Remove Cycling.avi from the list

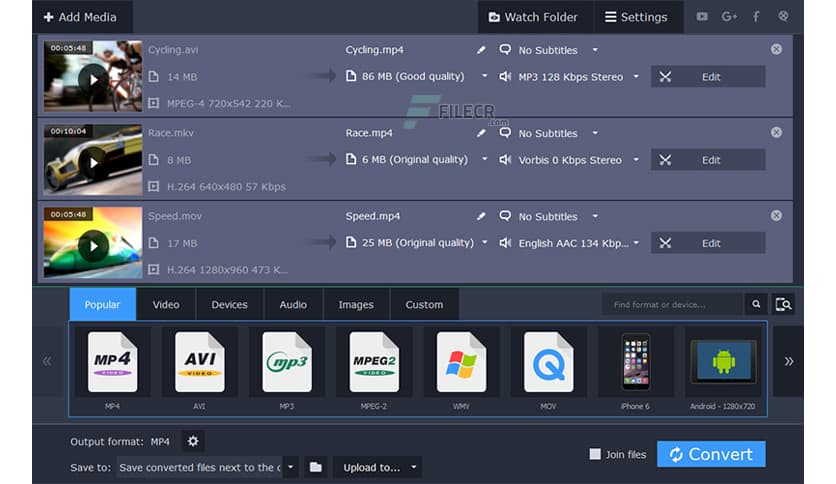pyautogui.click(x=776, y=49)
